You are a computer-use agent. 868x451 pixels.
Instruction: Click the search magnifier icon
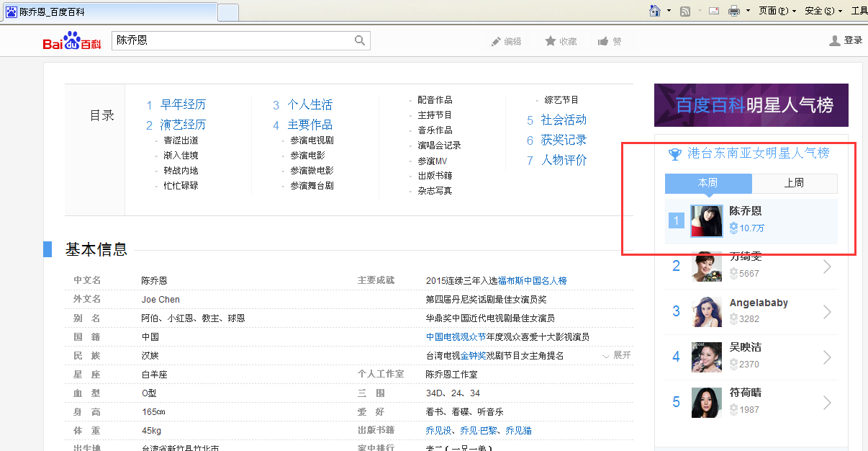coord(360,41)
